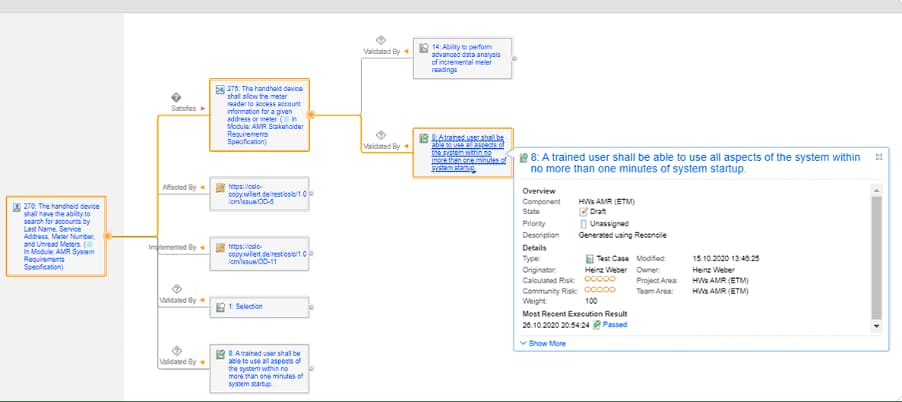902x402 pixels.
Task: Click the 'Most Recent Execution Result' heading
Action: (575, 314)
